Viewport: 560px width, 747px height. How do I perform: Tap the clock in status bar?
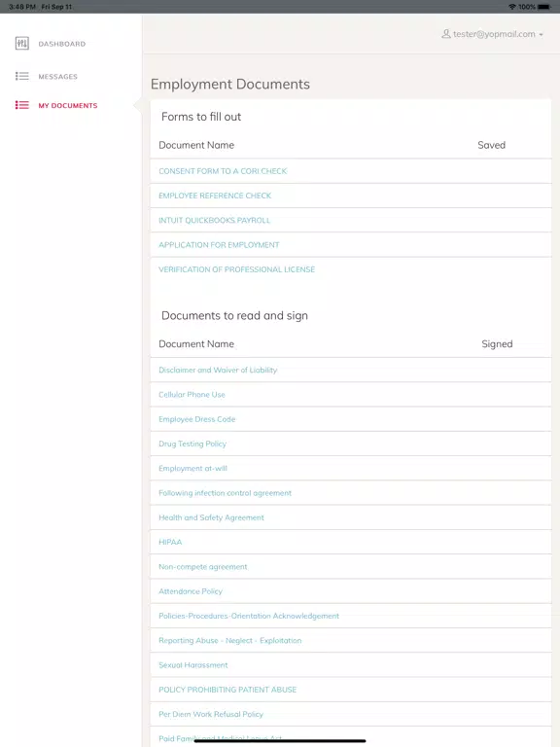point(22,7)
